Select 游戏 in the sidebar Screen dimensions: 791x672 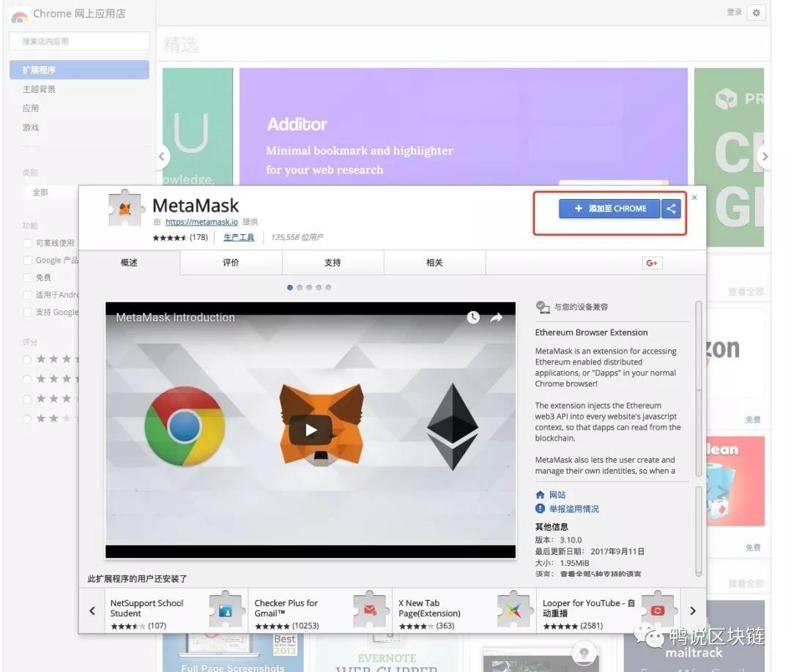click(30, 127)
